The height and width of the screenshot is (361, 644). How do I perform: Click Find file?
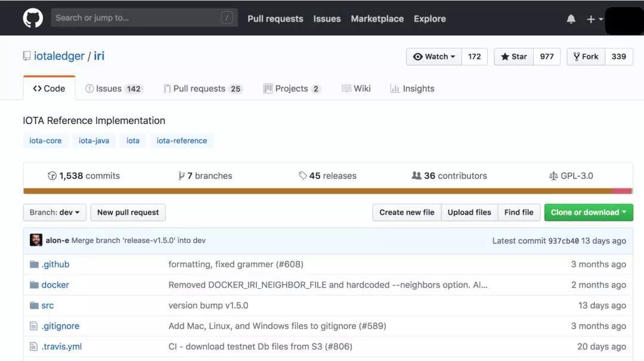point(519,212)
